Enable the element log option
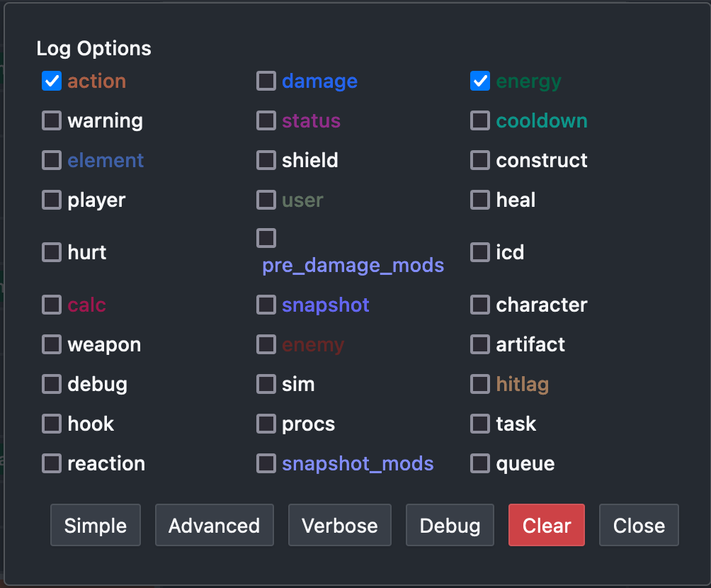The height and width of the screenshot is (588, 711). [x=51, y=160]
